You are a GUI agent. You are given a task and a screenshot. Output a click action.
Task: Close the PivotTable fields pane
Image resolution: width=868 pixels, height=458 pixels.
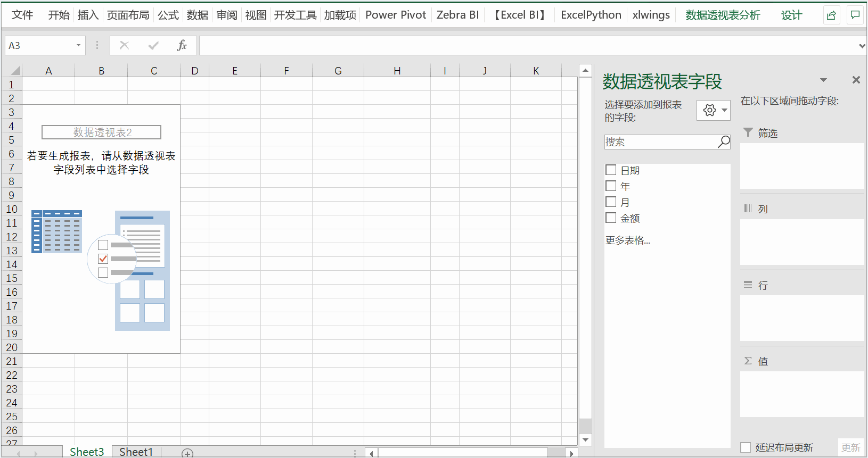click(x=856, y=80)
